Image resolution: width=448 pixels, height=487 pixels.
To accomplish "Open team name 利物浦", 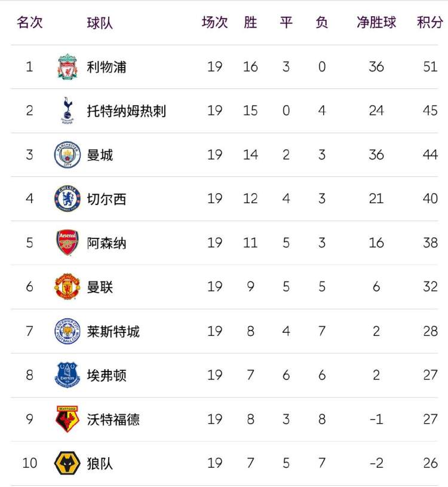I will [106, 67].
